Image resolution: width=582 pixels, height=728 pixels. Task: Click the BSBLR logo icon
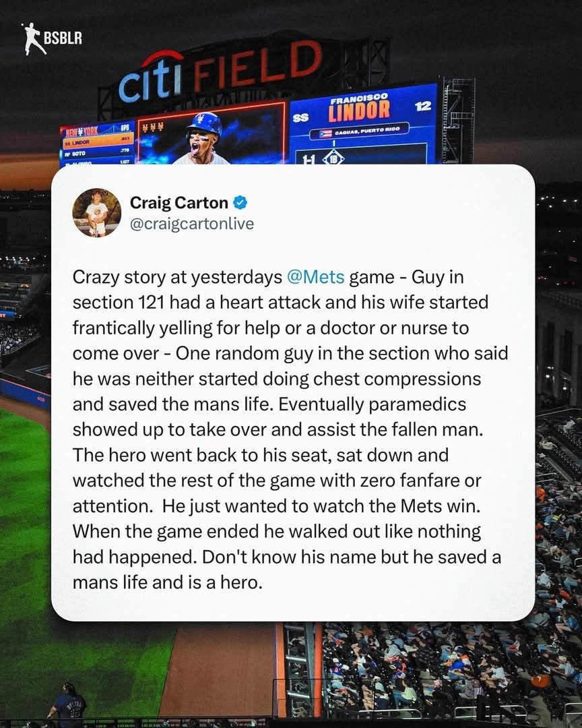tap(32, 38)
